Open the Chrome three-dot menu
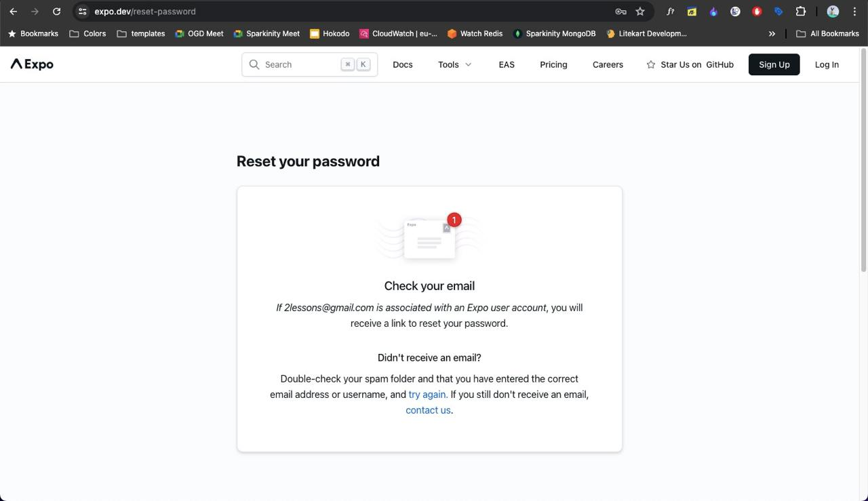This screenshot has width=868, height=501. [854, 12]
